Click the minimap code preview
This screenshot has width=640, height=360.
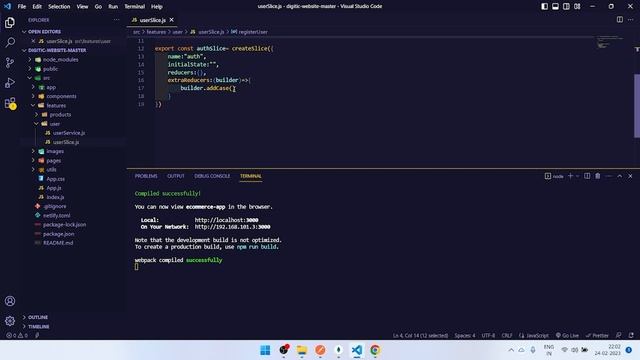(x=609, y=42)
